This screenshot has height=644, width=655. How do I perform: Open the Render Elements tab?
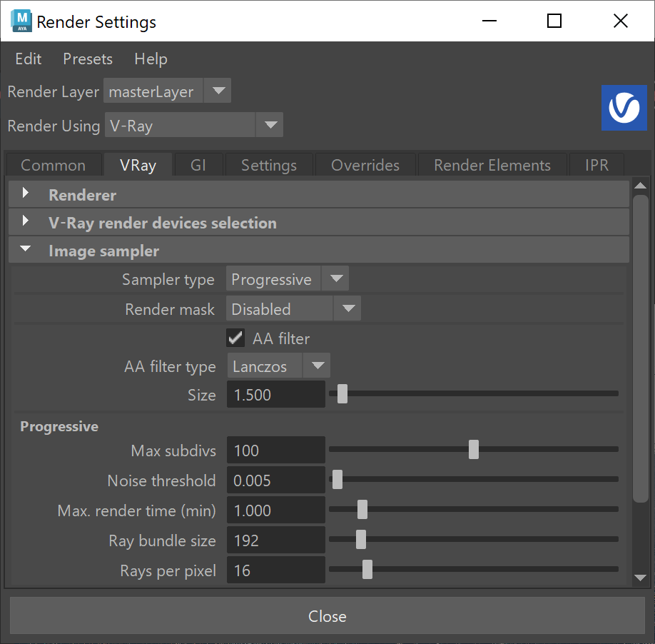coord(492,165)
